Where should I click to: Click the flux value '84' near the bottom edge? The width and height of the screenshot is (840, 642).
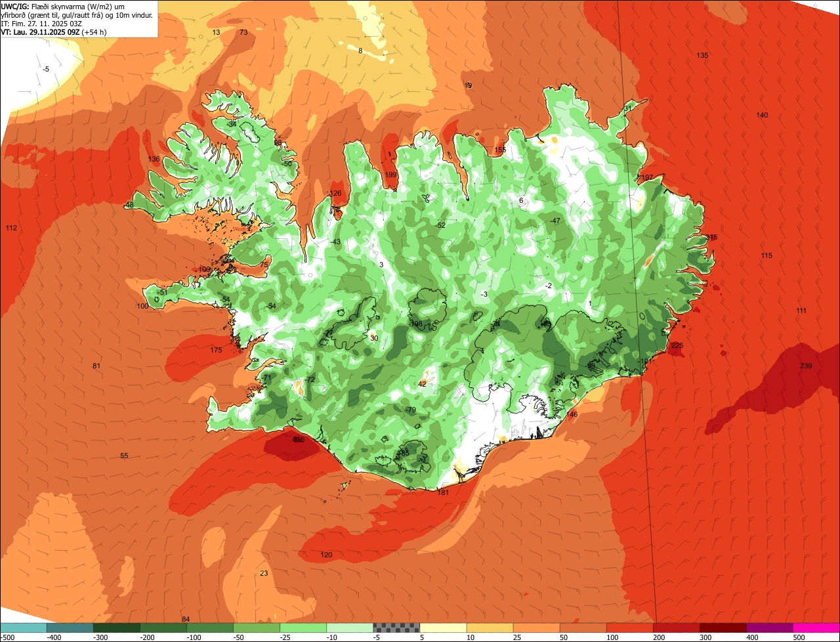coord(186,619)
